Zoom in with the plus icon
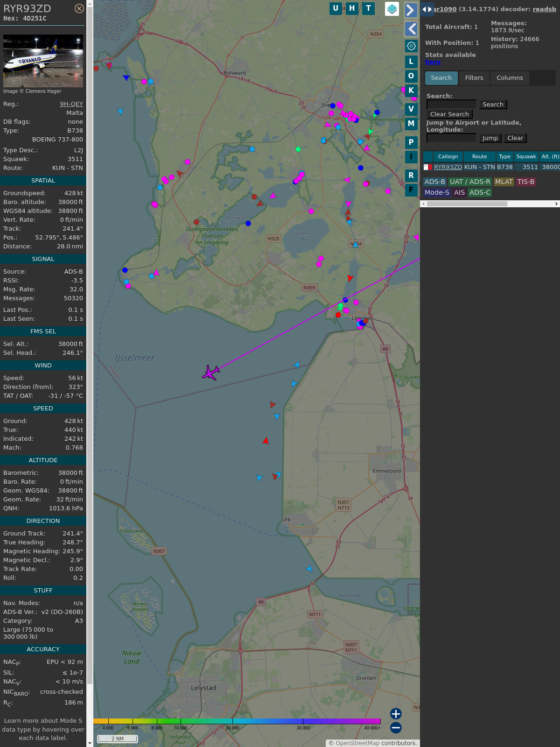 pyautogui.click(x=396, y=714)
